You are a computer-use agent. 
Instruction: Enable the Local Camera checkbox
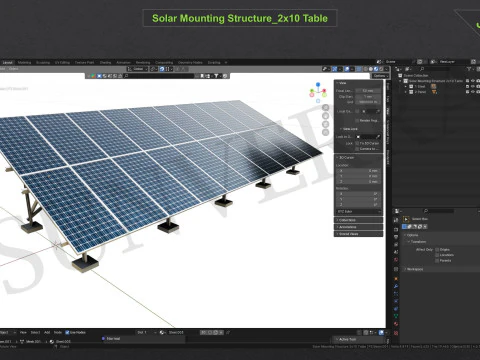[358, 111]
